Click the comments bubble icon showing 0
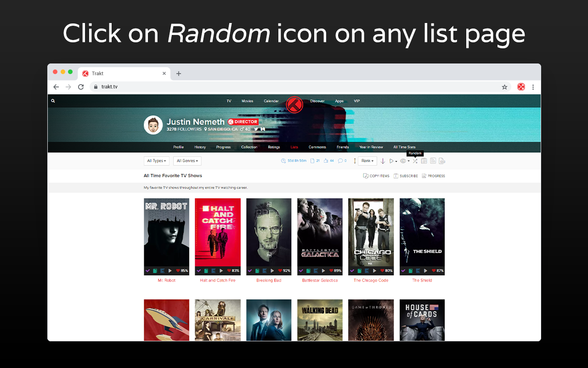This screenshot has height=368, width=588. coord(340,161)
